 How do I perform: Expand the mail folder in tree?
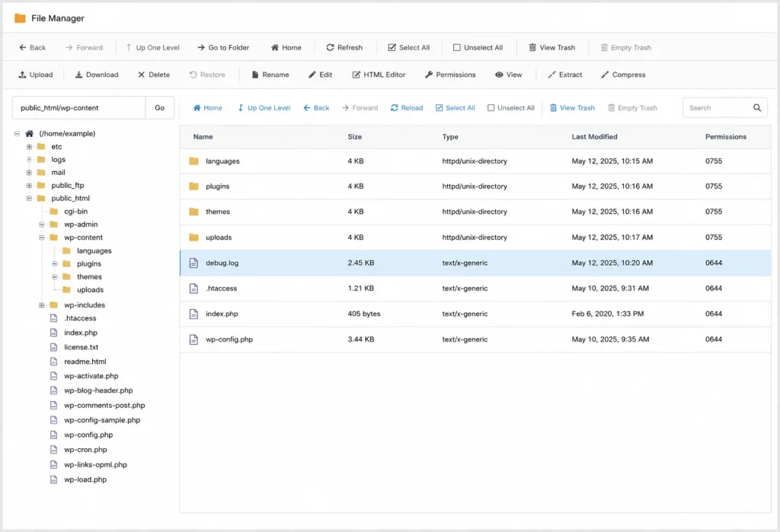[30, 173]
